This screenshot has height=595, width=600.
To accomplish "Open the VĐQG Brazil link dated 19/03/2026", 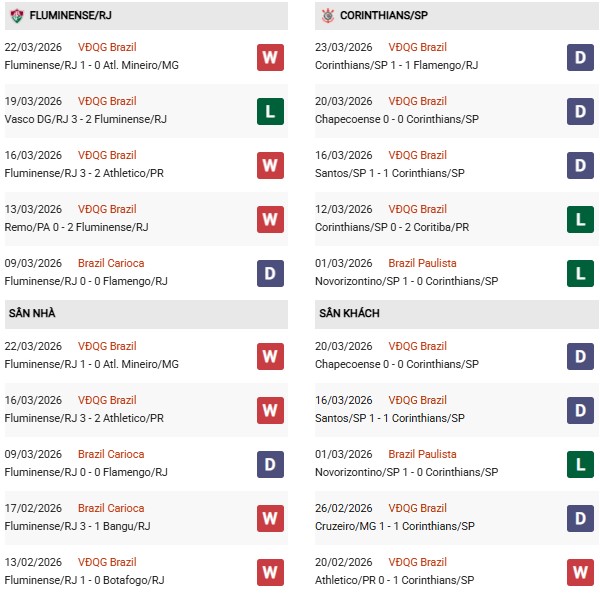I will pyautogui.click(x=107, y=101).
